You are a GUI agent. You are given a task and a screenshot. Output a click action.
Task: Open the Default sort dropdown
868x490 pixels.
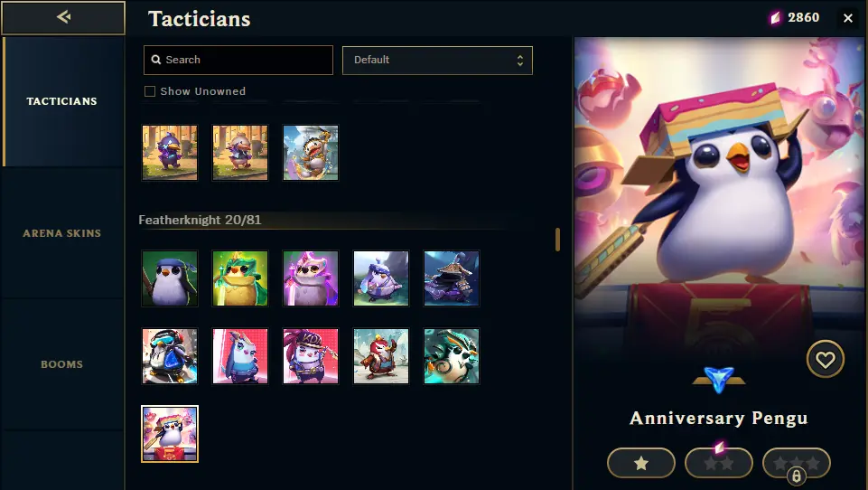[x=437, y=60]
